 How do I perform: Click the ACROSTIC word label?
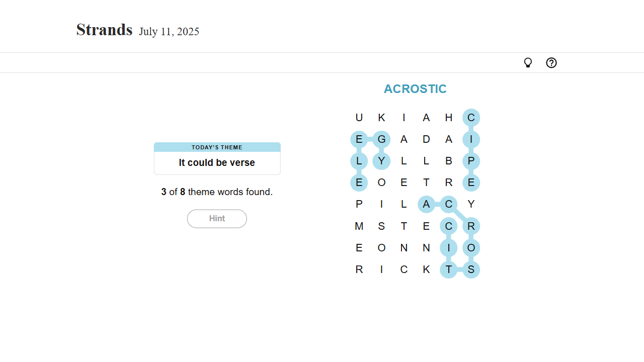pyautogui.click(x=415, y=89)
